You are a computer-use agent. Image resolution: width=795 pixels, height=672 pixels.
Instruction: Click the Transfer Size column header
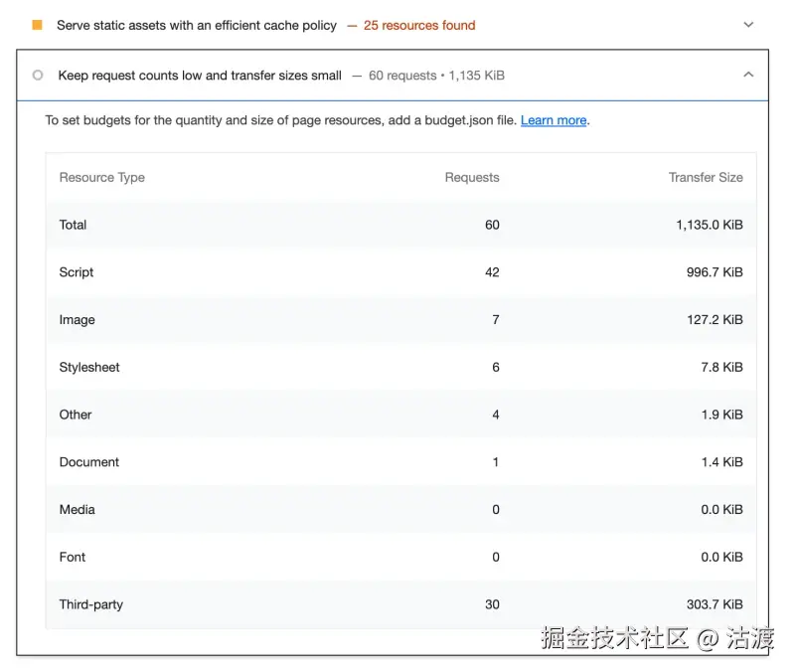coord(706,177)
